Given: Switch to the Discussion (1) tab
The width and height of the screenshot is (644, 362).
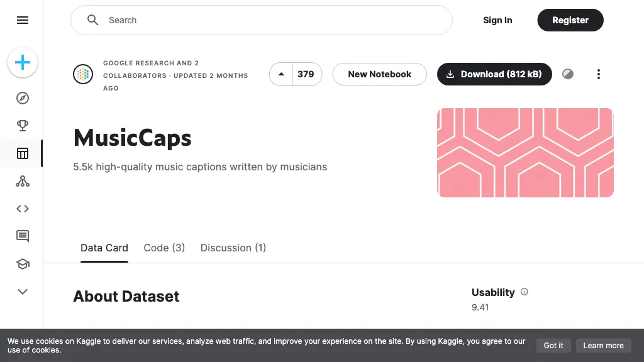Looking at the screenshot, I should [233, 248].
